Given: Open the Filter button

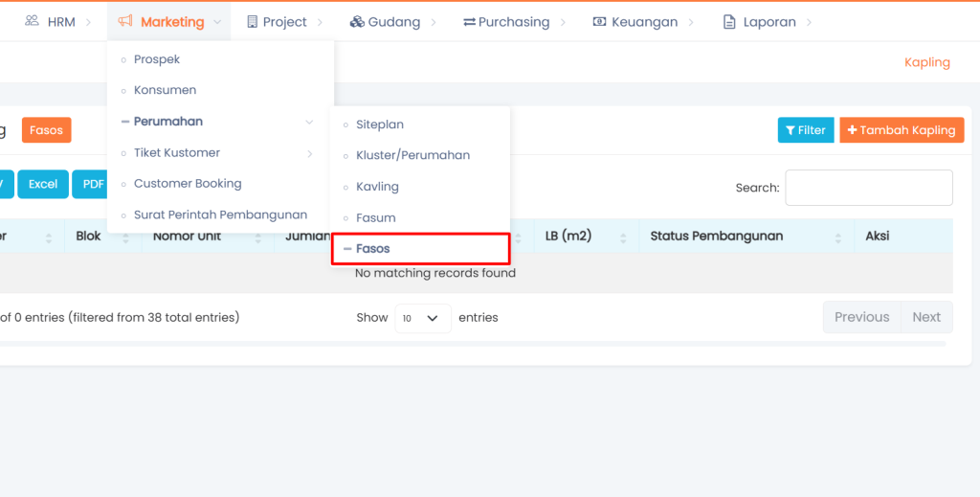Looking at the screenshot, I should pos(805,130).
